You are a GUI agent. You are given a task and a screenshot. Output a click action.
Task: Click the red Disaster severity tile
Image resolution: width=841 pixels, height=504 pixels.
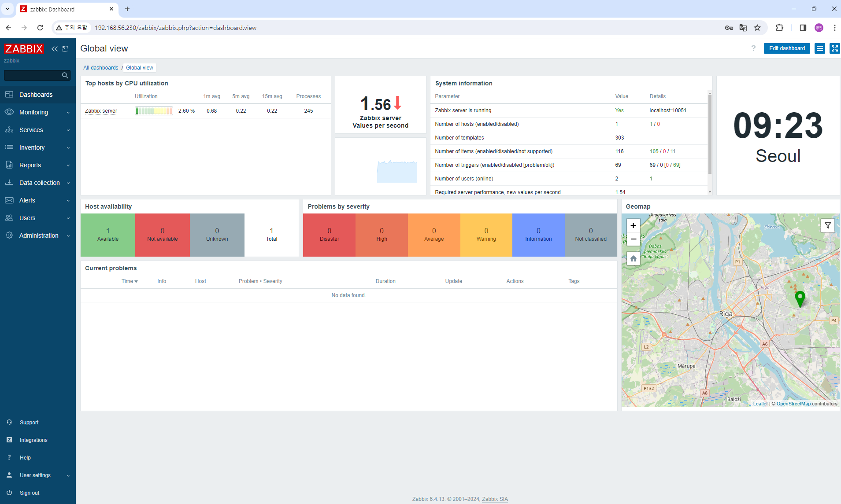329,235
